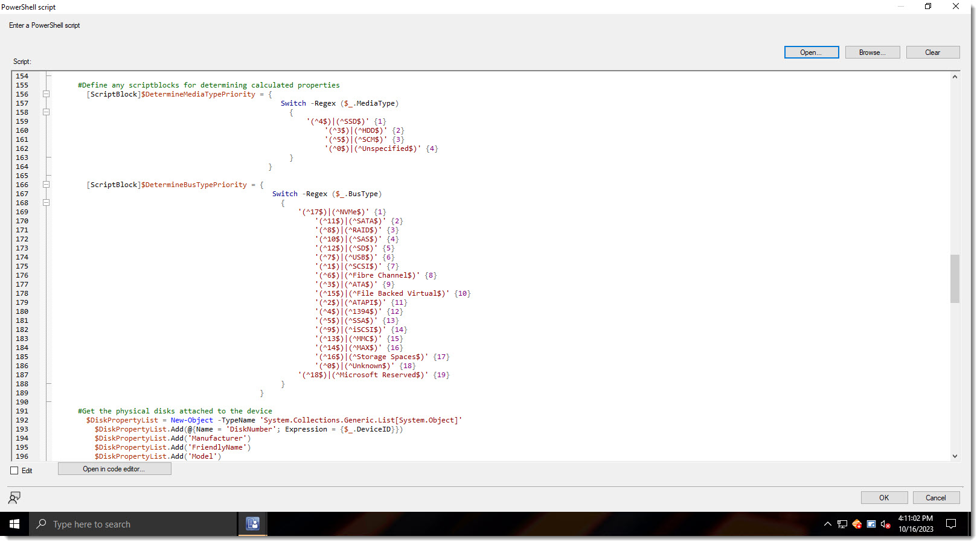Confirm the dialog with OK
980x545 pixels.
click(x=884, y=498)
